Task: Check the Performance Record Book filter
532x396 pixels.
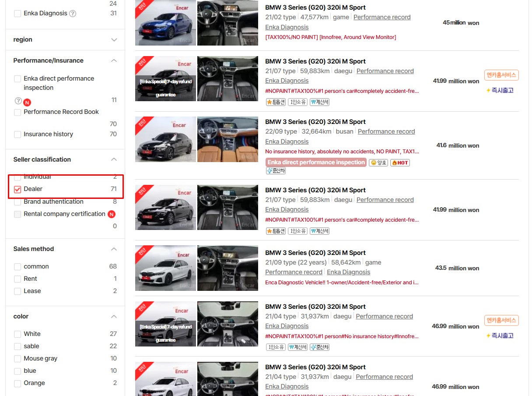Action: tap(17, 112)
